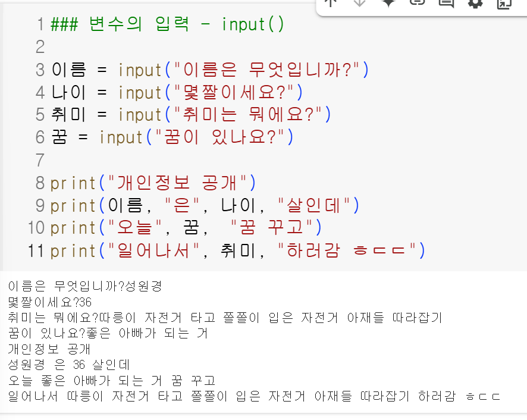Click output line starting '취미는 뭐에요?따릉이'
The height and width of the screenshot is (420, 527).
(x=225, y=318)
